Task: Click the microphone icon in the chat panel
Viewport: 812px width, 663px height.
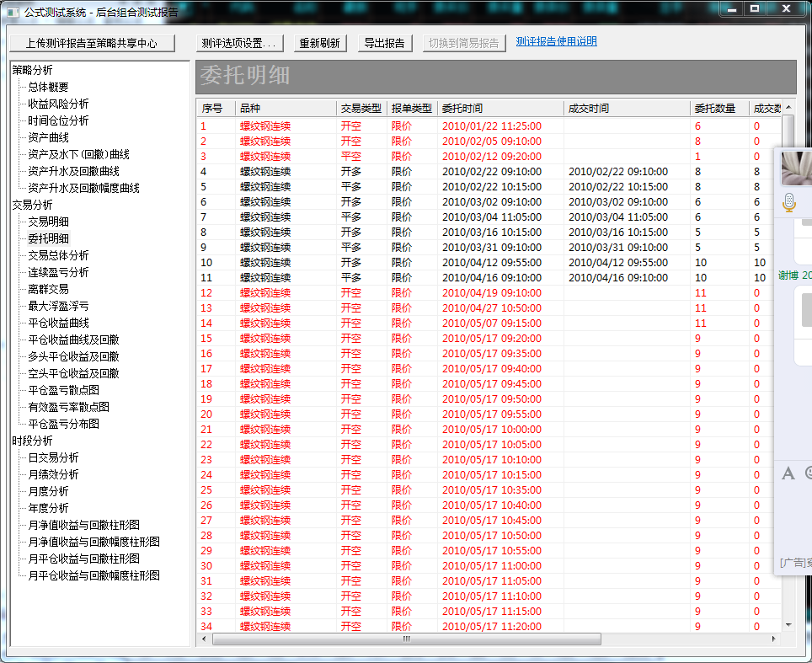Action: pos(789,202)
